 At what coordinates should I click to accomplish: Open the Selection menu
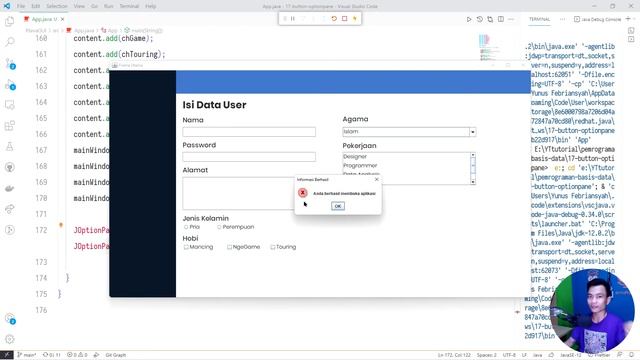(x=57, y=6)
